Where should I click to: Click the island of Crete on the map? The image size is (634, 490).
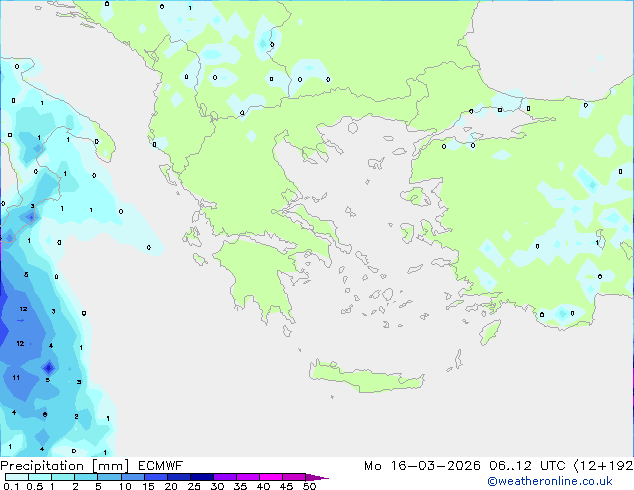[366, 377]
